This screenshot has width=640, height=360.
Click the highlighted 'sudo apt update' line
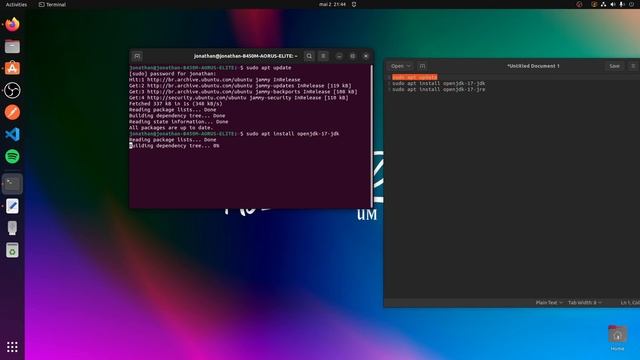[x=415, y=77]
